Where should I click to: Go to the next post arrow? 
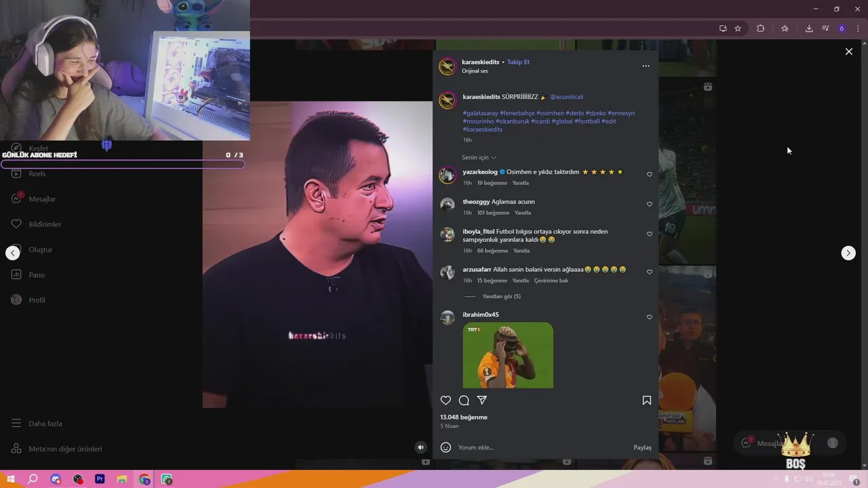pos(848,253)
